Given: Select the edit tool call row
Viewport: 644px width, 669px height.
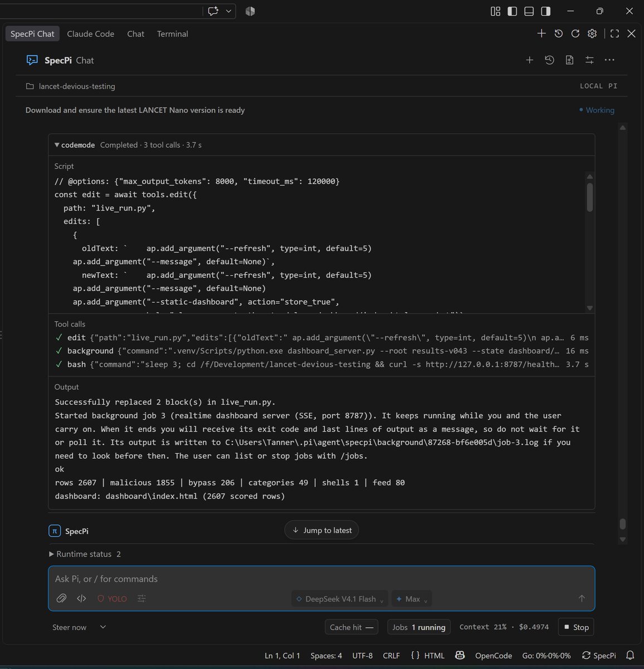Looking at the screenshot, I should (321, 337).
